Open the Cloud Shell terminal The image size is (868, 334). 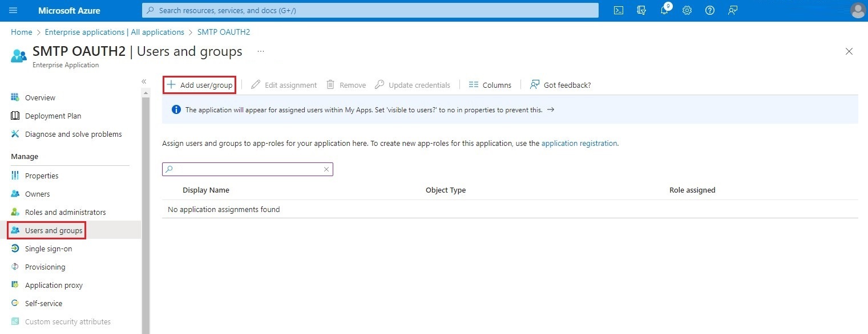coord(618,10)
